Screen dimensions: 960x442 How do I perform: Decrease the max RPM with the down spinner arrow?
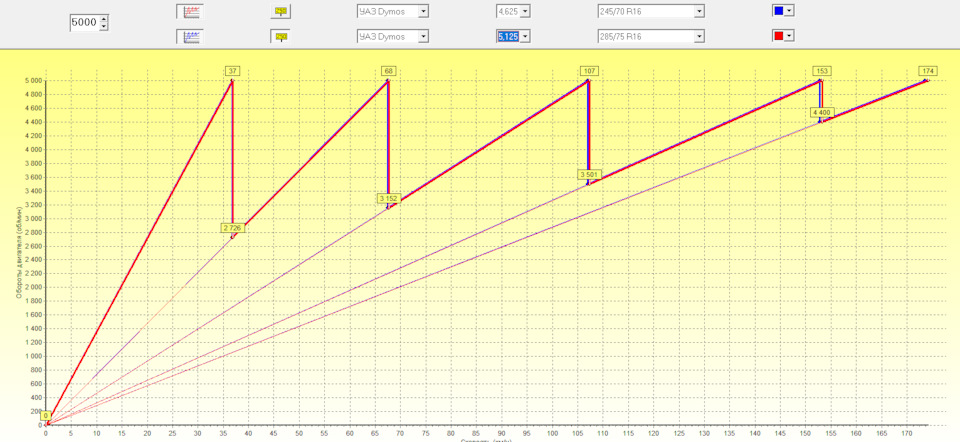pos(103,27)
